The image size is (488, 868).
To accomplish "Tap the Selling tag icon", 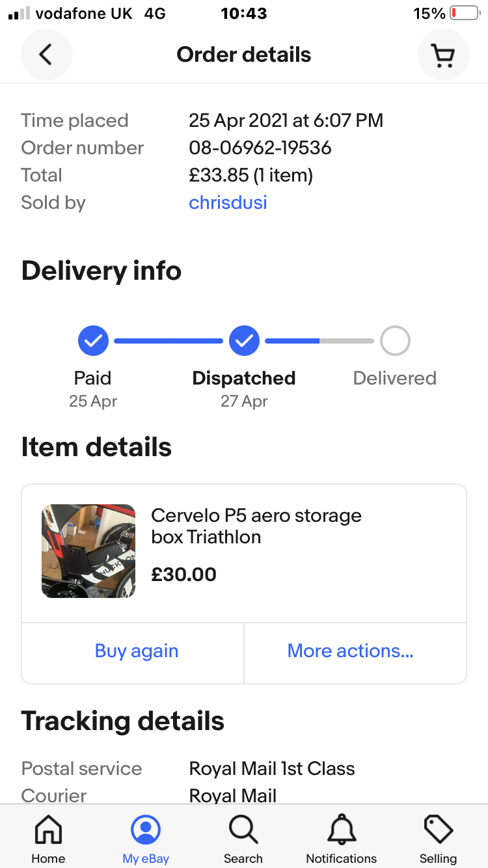I will pyautogui.click(x=438, y=830).
